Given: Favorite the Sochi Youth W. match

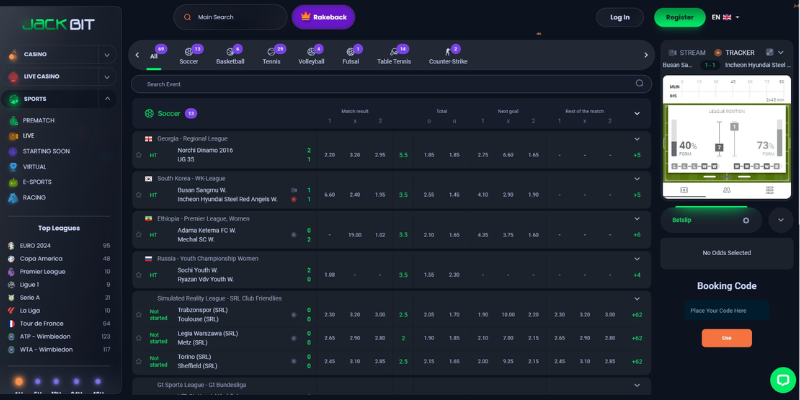Looking at the screenshot, I should click(x=138, y=274).
